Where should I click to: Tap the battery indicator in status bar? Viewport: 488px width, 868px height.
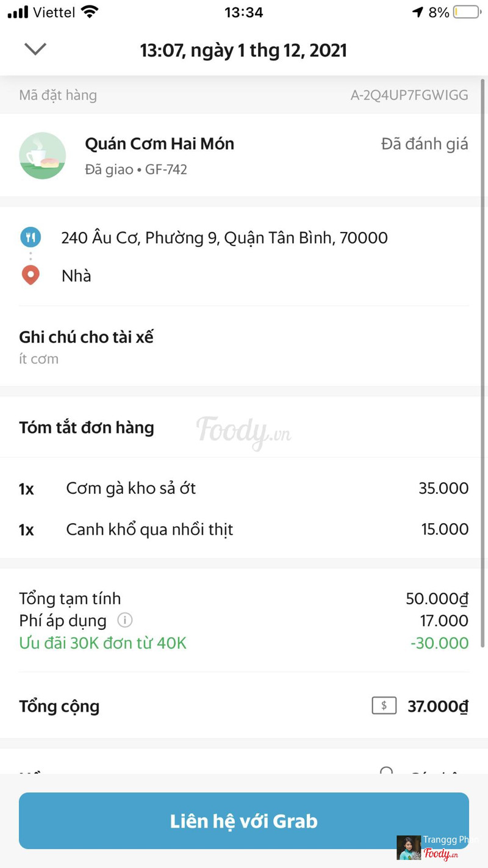[467, 12]
